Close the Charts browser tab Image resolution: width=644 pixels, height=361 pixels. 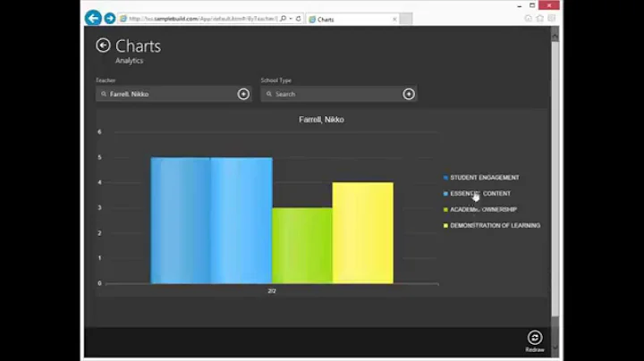coord(394,20)
